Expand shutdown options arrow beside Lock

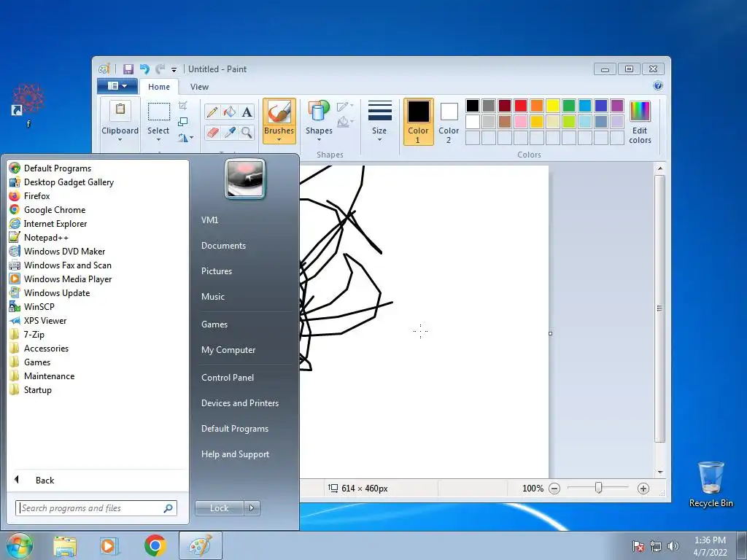tap(252, 508)
